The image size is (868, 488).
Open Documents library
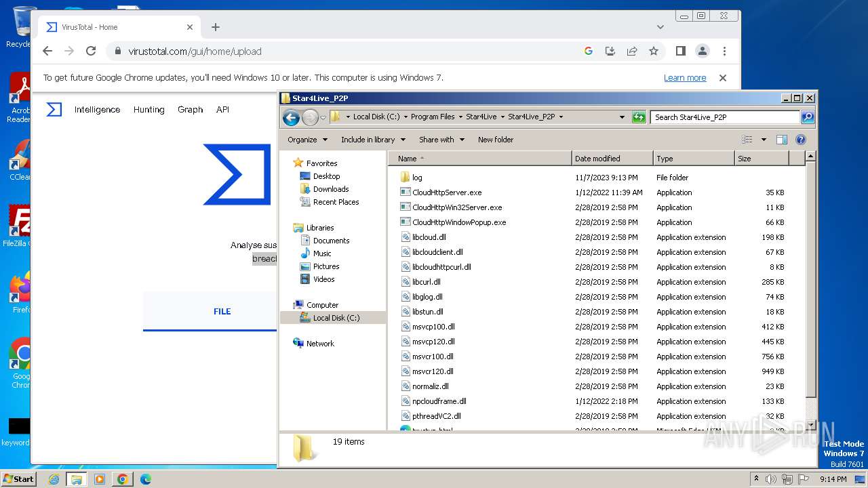coord(331,241)
